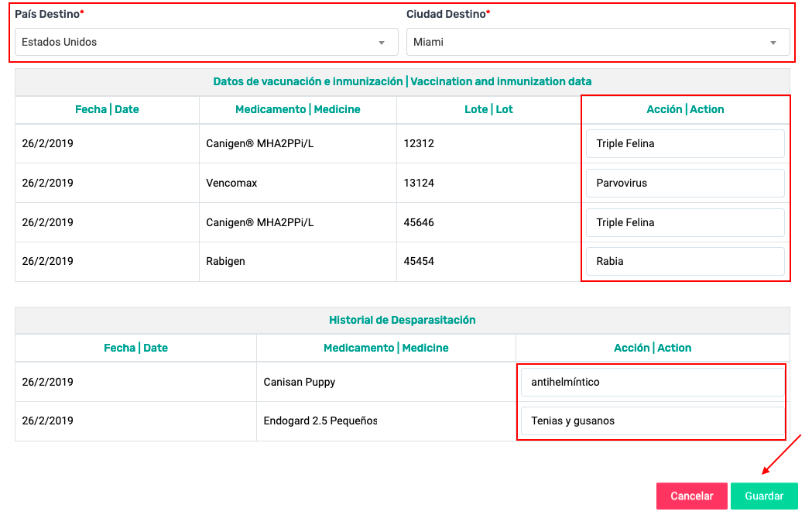
Task: Click the date in the Vencomax row
Action: pos(48,183)
